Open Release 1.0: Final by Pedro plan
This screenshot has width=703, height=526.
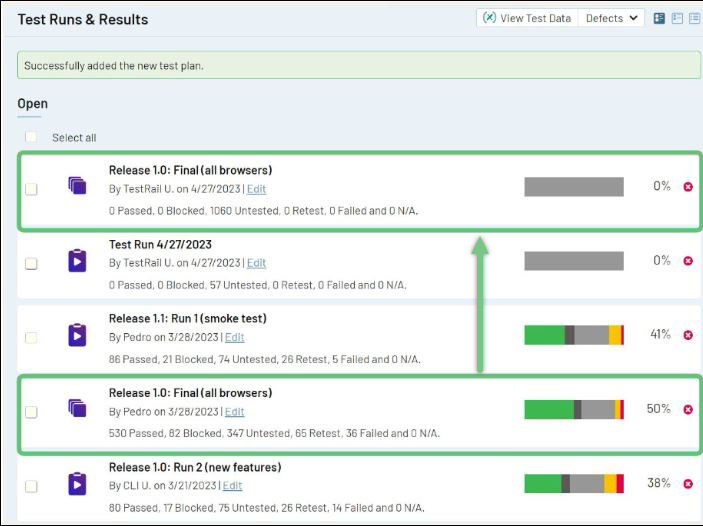190,393
